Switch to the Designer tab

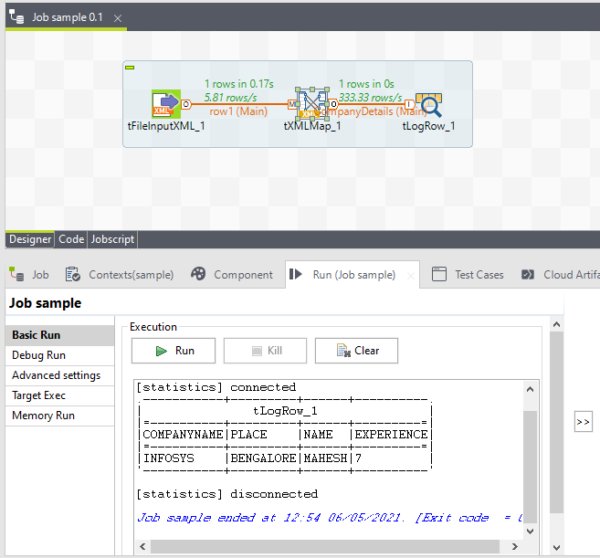point(30,239)
